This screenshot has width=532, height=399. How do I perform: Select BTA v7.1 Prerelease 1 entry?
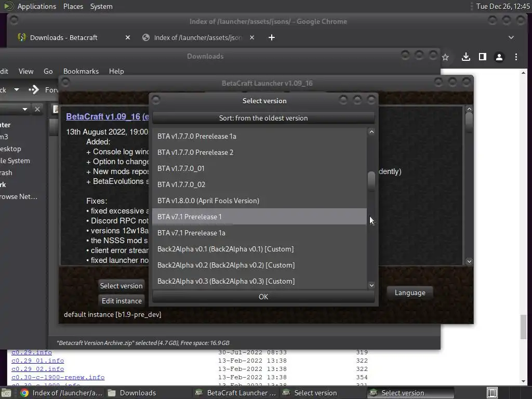click(x=259, y=217)
